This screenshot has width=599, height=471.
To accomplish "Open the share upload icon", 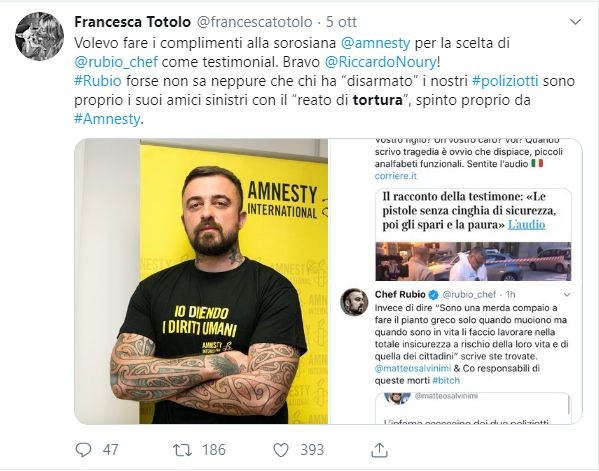I will [379, 450].
